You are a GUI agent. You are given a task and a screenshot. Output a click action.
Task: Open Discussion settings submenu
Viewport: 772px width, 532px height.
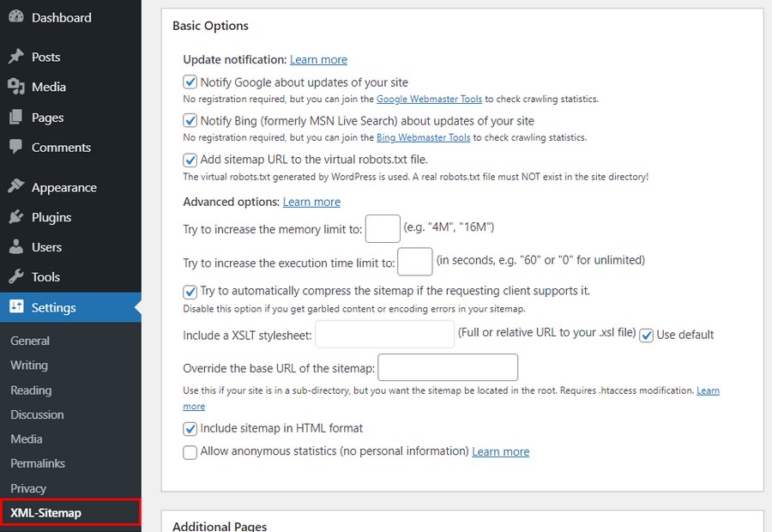[x=37, y=414]
